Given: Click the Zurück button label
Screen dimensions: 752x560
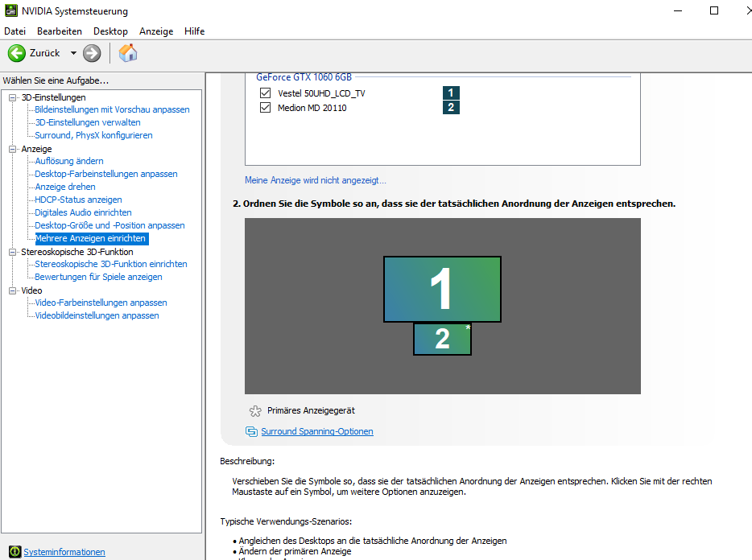Looking at the screenshot, I should 44,53.
